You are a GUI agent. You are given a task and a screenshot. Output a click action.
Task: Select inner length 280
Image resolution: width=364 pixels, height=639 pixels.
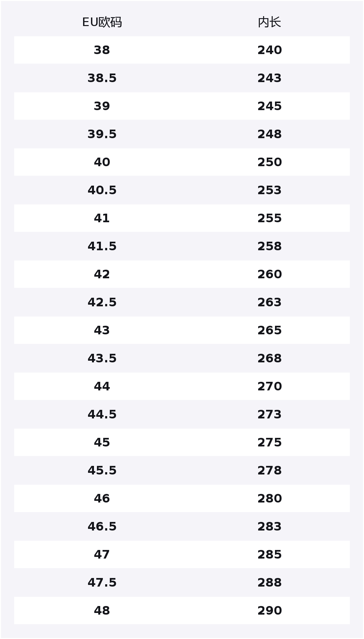[x=269, y=499]
